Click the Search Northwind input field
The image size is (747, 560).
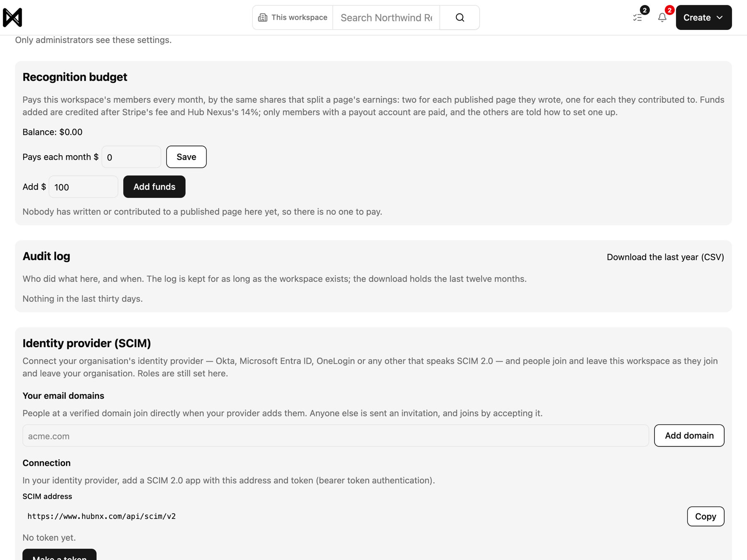tap(386, 17)
